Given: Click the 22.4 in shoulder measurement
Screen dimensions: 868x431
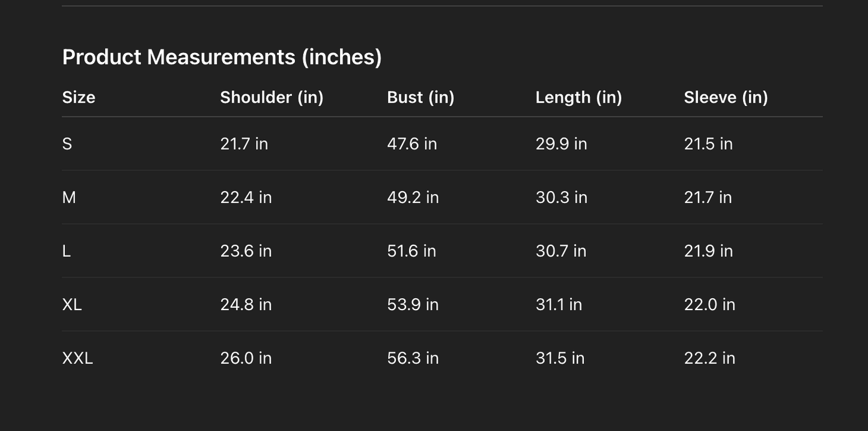Looking at the screenshot, I should [x=246, y=198].
